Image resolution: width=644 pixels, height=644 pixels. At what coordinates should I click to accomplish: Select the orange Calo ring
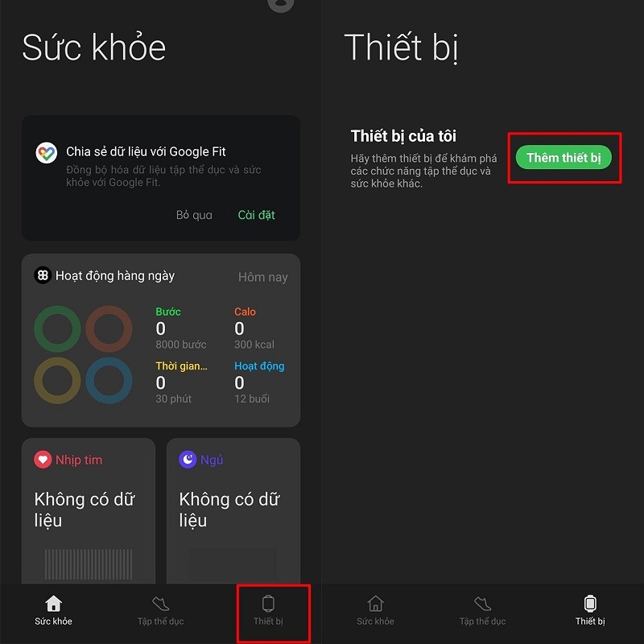(x=109, y=328)
